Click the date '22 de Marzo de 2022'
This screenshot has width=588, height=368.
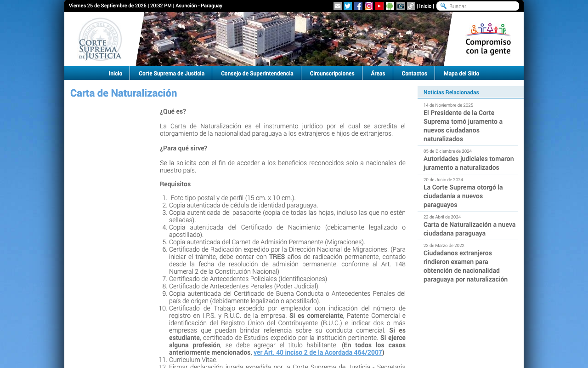(x=444, y=246)
